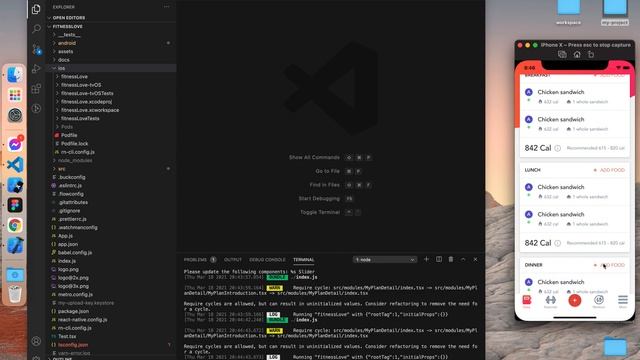Open Figma from the Dock
Viewport: 640px width, 360px height.
click(15, 205)
